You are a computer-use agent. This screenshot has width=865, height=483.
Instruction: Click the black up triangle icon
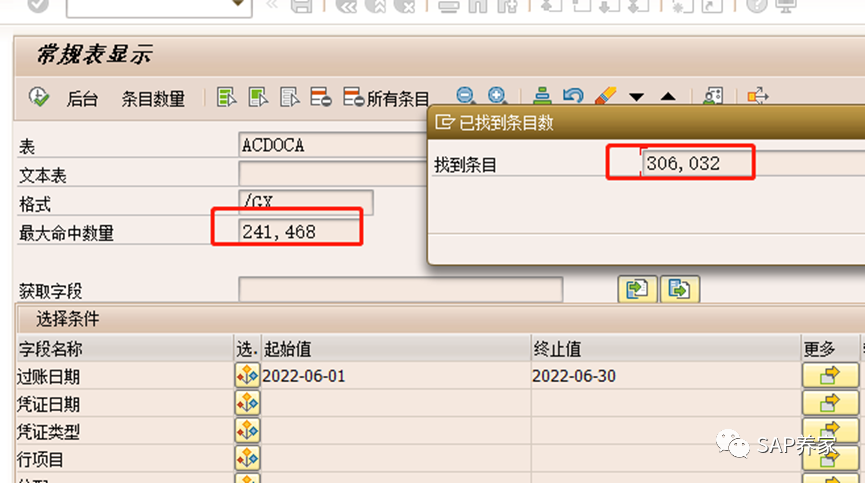pos(668,96)
